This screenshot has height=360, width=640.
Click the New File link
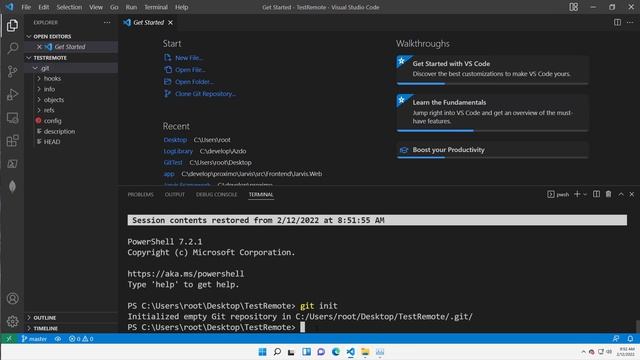coord(183,58)
